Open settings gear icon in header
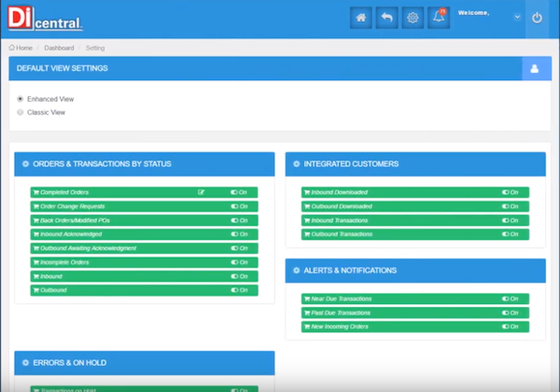Image resolution: width=560 pixels, height=392 pixels. tap(412, 18)
